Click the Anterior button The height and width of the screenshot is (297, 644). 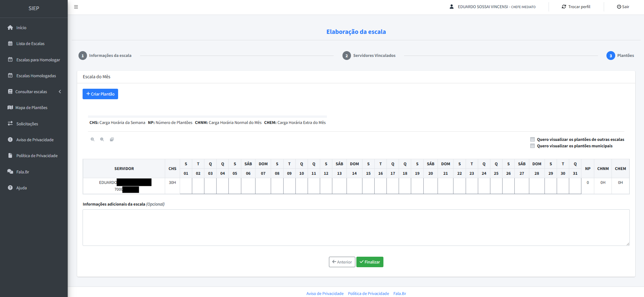pos(342,262)
